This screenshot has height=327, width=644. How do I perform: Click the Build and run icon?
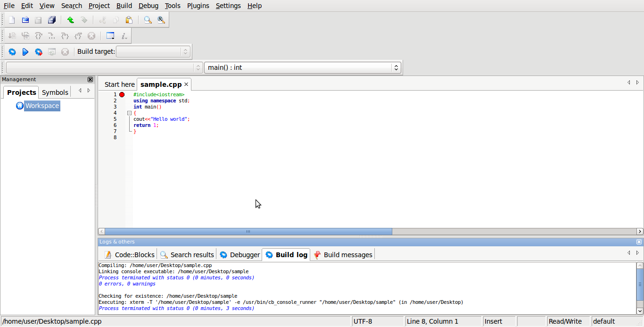click(x=39, y=51)
